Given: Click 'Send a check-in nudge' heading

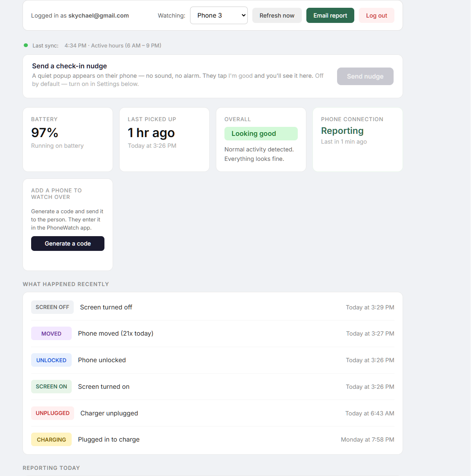Looking at the screenshot, I should 70,66.
